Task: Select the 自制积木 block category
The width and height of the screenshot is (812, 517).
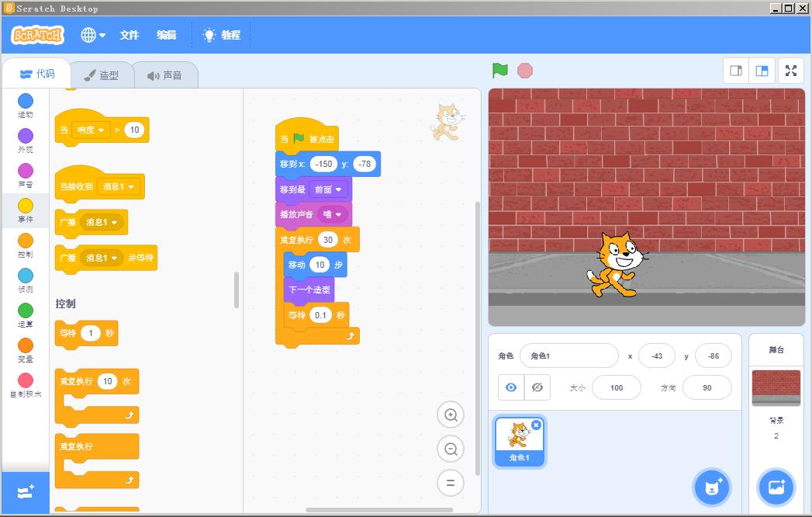Action: pyautogui.click(x=26, y=385)
